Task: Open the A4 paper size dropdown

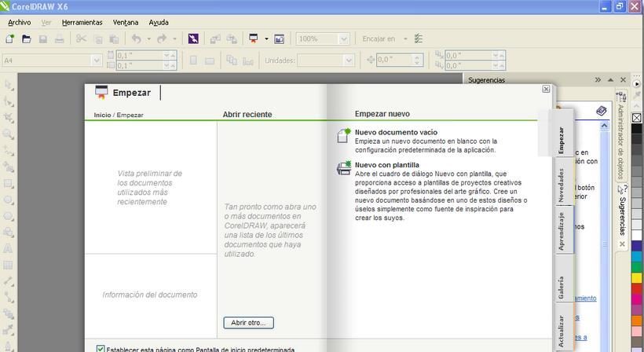Action: point(97,60)
